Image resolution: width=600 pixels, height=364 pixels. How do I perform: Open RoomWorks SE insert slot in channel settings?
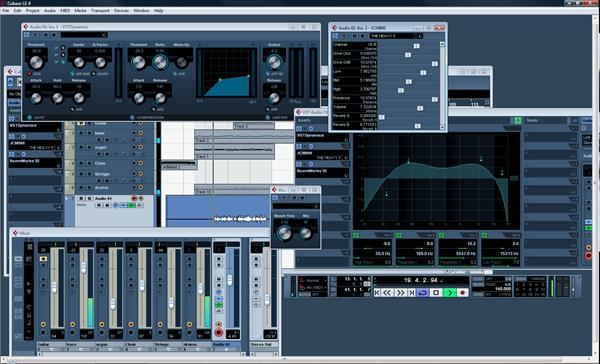click(x=322, y=172)
